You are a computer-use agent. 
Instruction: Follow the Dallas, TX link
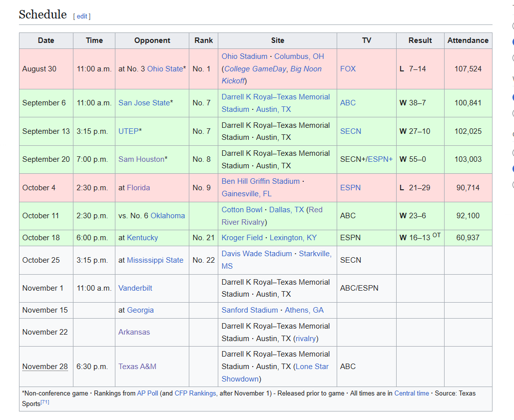[x=287, y=210]
